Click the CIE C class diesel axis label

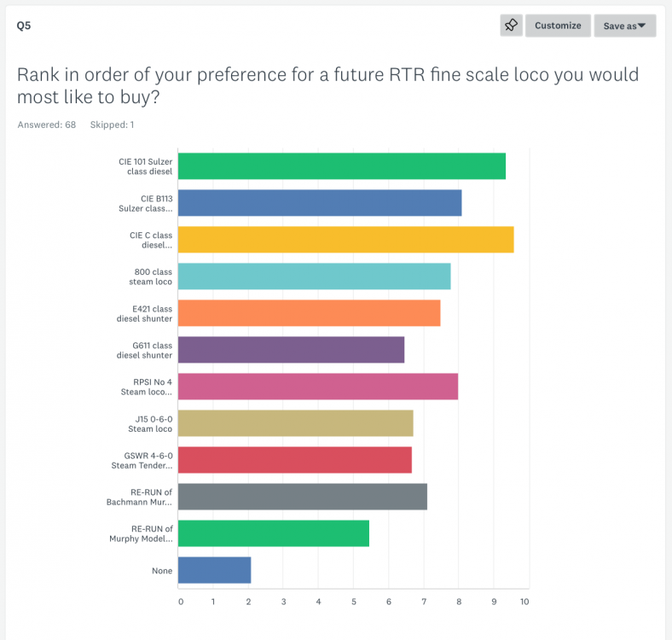150,240
